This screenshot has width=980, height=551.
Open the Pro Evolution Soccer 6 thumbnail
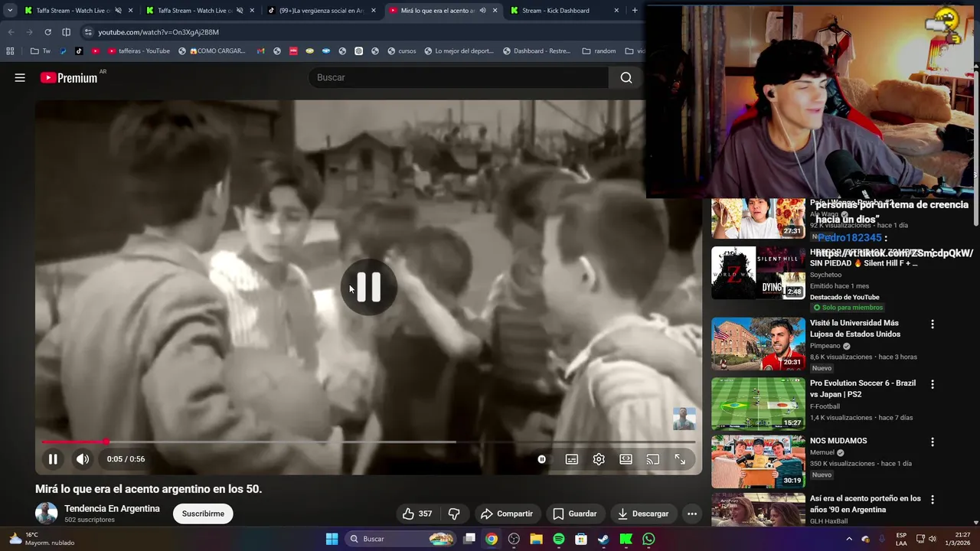(758, 403)
